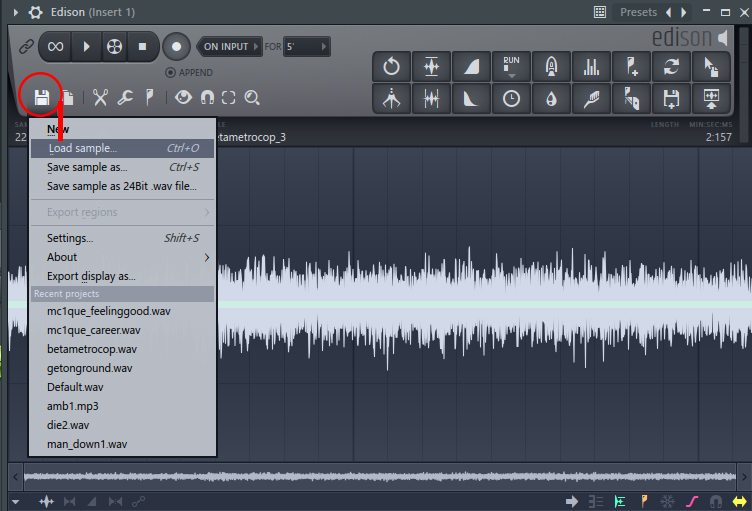The image size is (752, 511).
Task: Open the bottom-left triangle dropdown
Action: [x=15, y=502]
